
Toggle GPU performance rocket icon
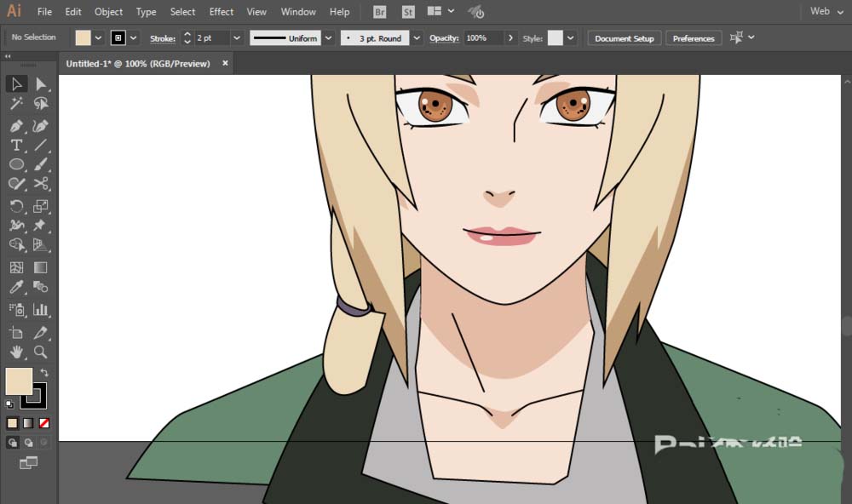coord(476,12)
